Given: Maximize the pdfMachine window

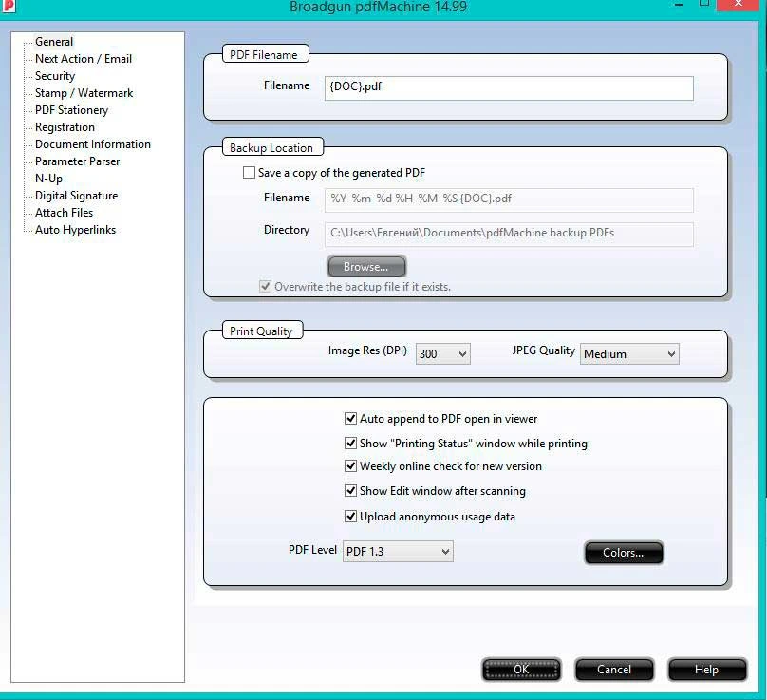Looking at the screenshot, I should pos(704,4).
